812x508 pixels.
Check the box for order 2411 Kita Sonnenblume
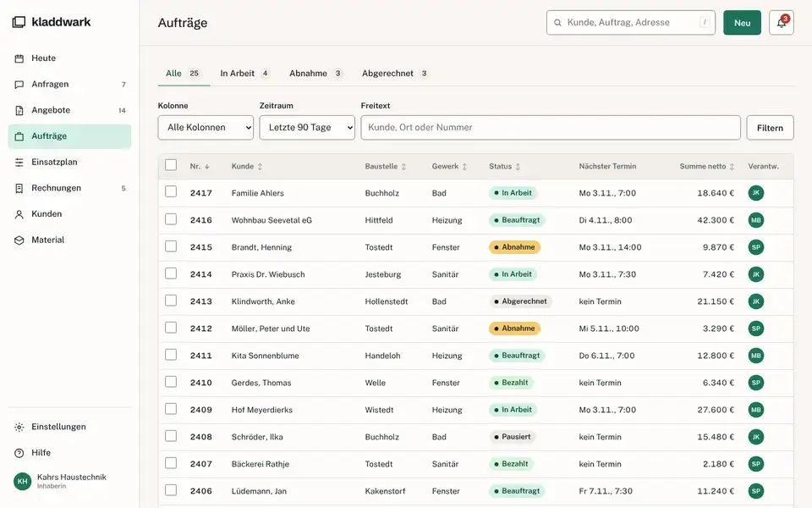point(171,355)
